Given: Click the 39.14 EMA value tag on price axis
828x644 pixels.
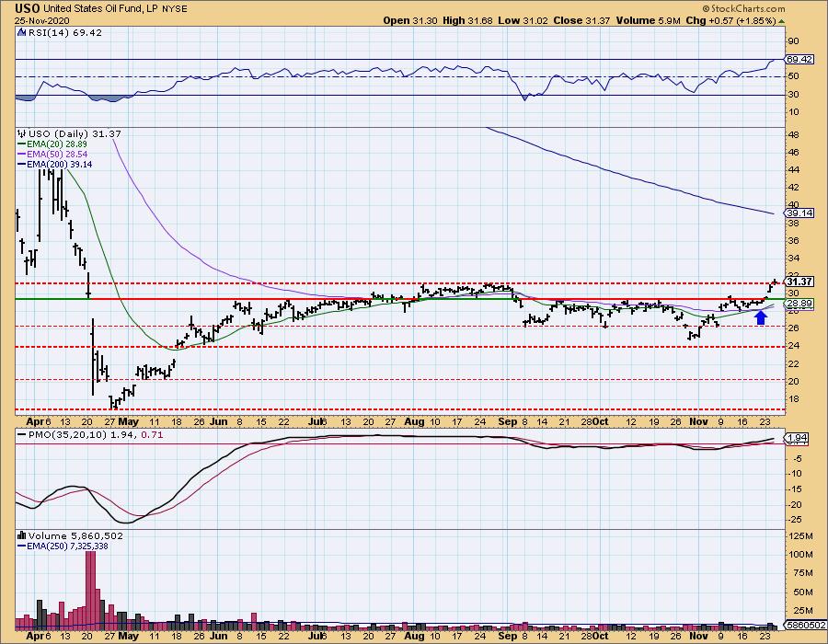Looking at the screenshot, I should point(799,213).
